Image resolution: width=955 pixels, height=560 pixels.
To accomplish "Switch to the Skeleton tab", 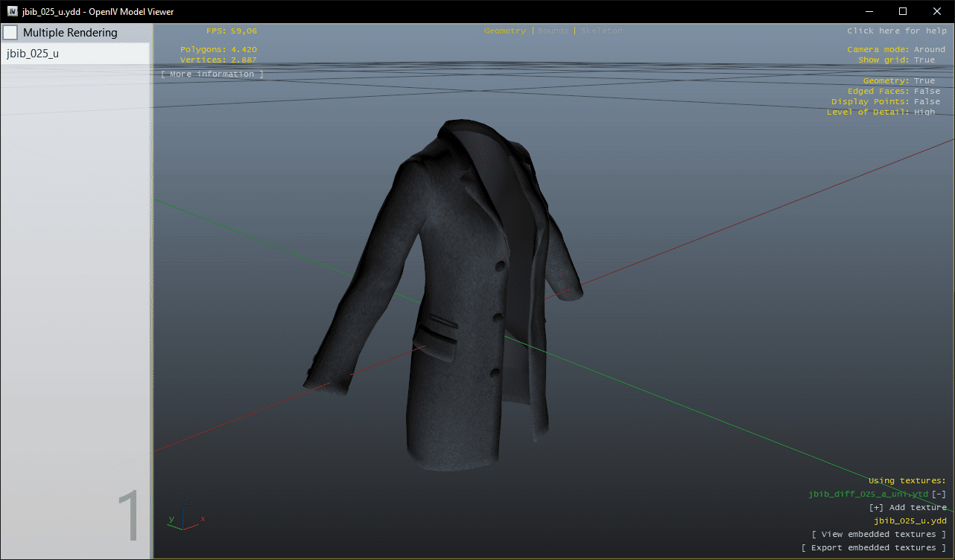I will click(601, 31).
